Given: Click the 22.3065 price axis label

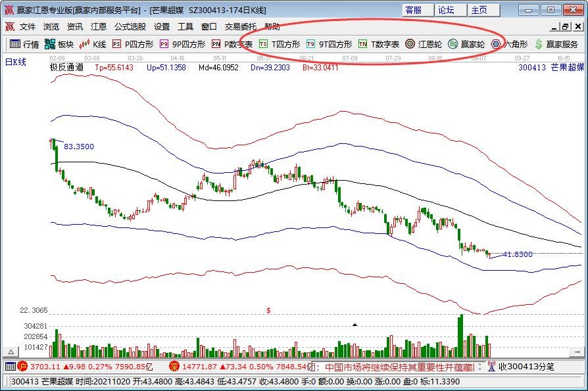Looking at the screenshot, I should 34,310.
